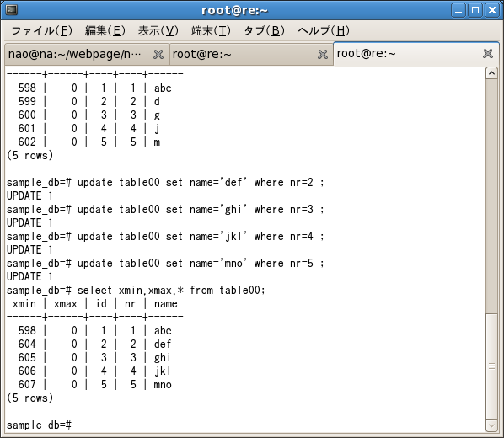Click xmin value 604 in results
Screen dimensions: 504x438
27,345
